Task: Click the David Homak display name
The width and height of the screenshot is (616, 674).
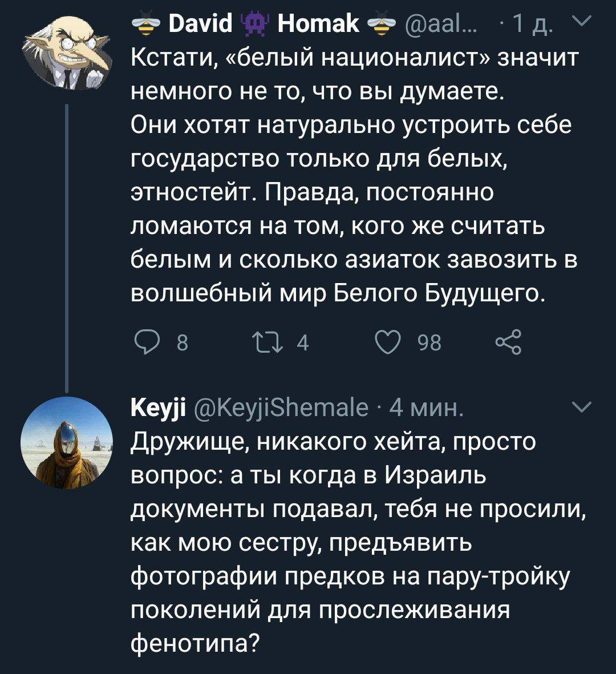Action: (245, 24)
